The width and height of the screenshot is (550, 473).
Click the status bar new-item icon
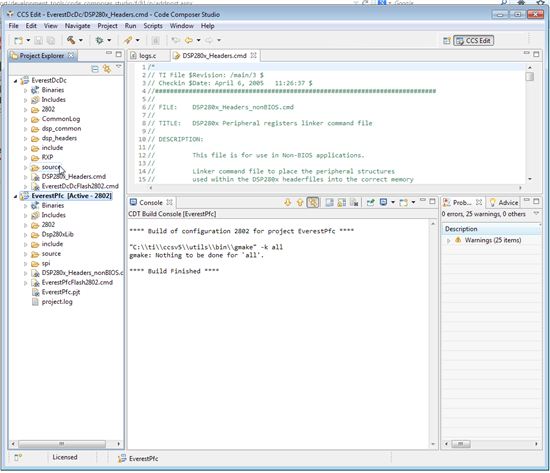(18, 457)
